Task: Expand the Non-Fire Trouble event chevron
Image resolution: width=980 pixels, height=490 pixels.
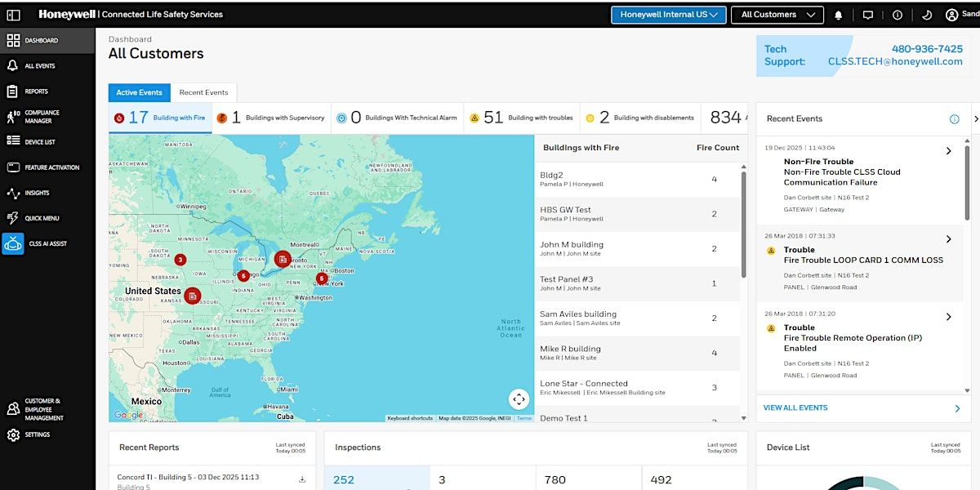Action: [x=948, y=151]
